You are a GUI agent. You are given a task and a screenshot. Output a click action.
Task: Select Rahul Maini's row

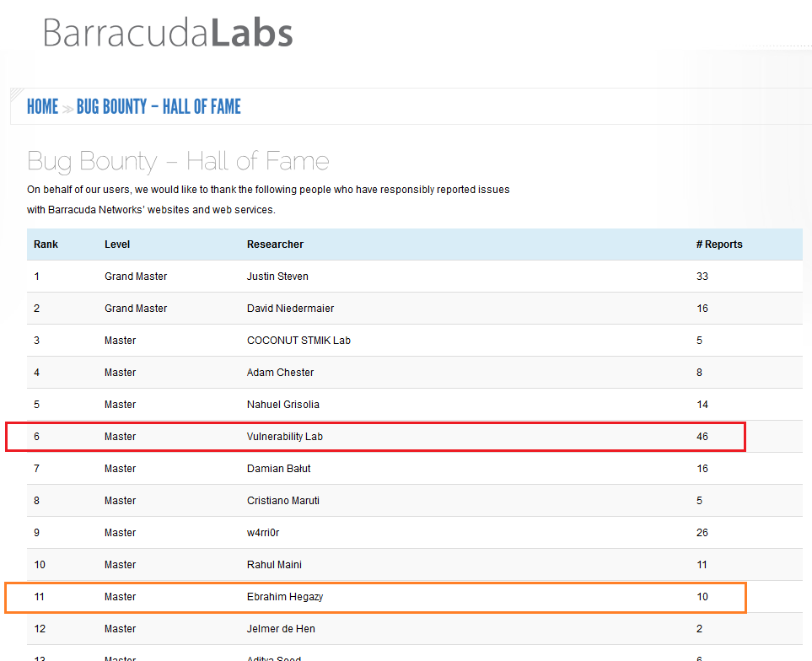coord(274,564)
